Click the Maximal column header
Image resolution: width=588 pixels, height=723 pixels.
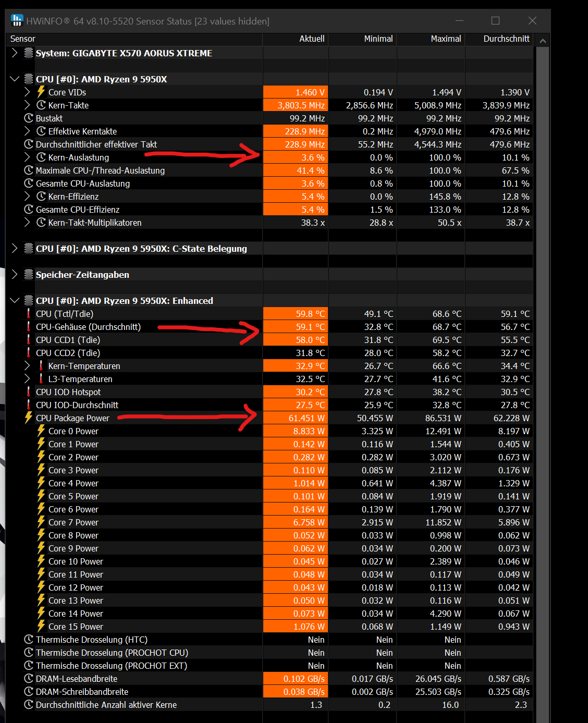tap(431, 39)
